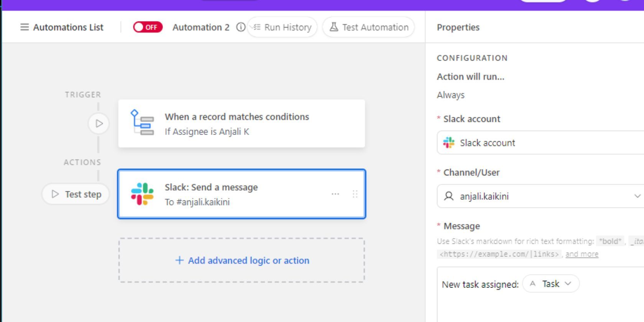
Task: Click the flask icon for Test Automation
Action: click(334, 27)
